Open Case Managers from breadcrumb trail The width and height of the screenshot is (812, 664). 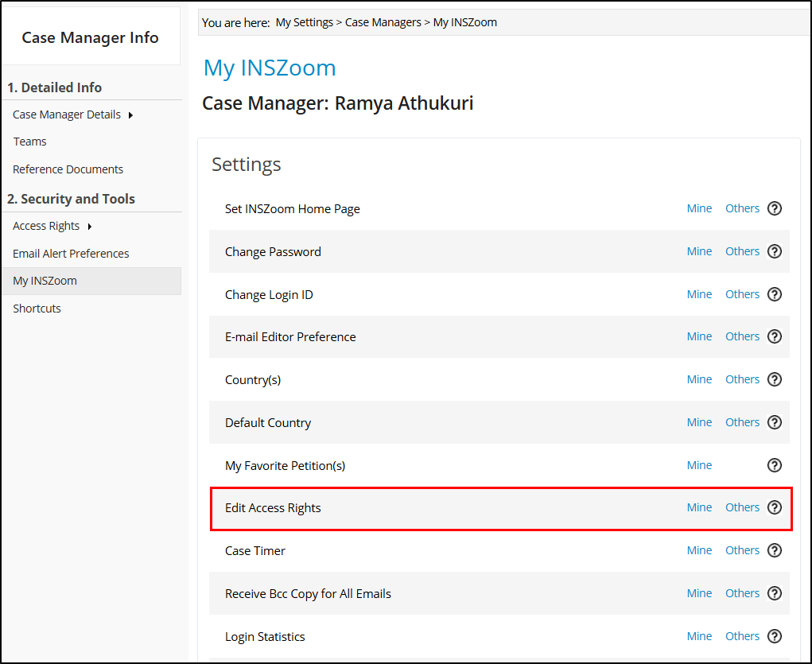(383, 21)
